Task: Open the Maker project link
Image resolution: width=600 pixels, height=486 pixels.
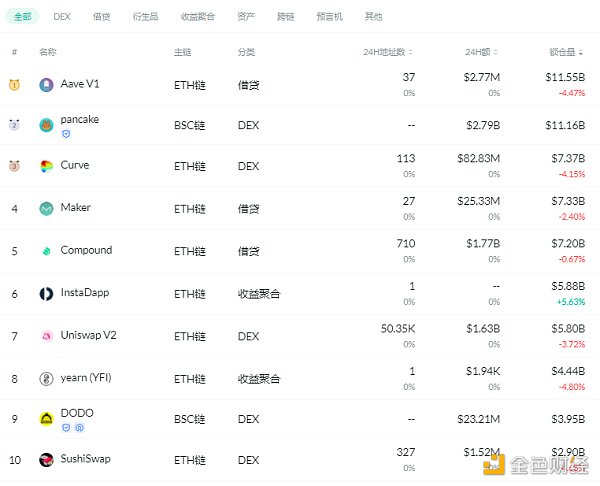Action: tap(75, 207)
